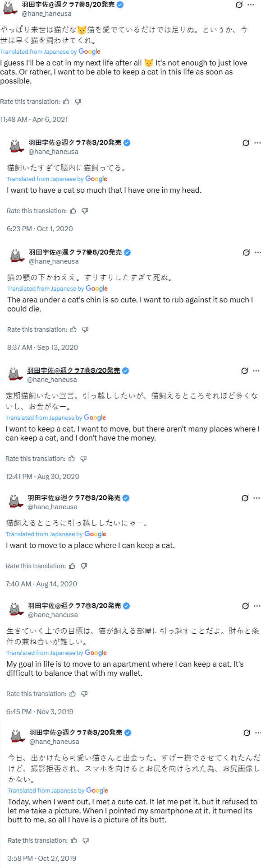Open the 3:58 PM · Oct 27, 2019 timestamp

(x=42, y=858)
